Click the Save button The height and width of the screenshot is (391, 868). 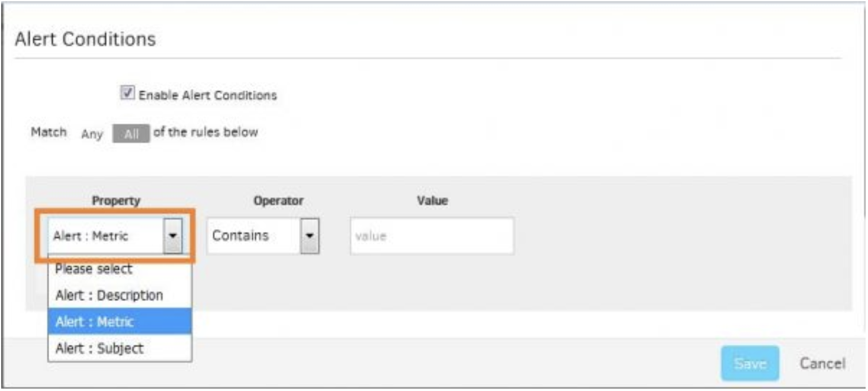[x=750, y=363]
